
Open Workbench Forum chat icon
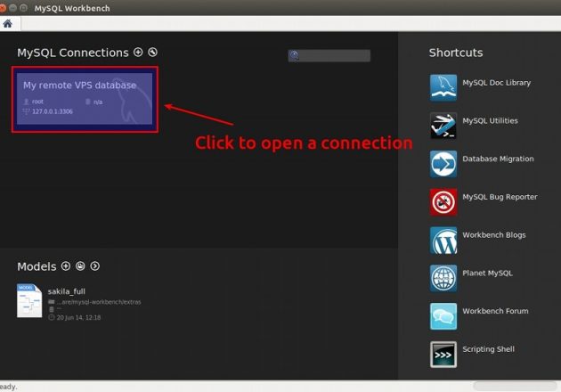443,316
